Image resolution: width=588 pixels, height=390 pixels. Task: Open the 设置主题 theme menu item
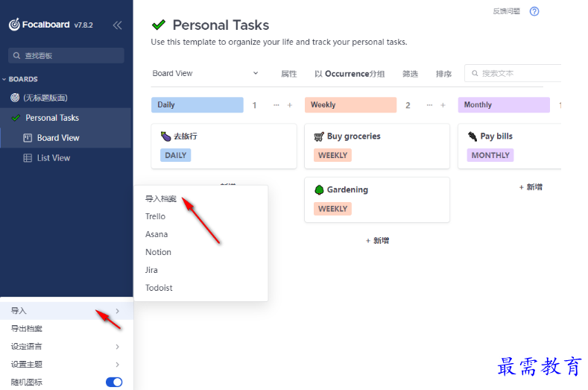(66, 365)
